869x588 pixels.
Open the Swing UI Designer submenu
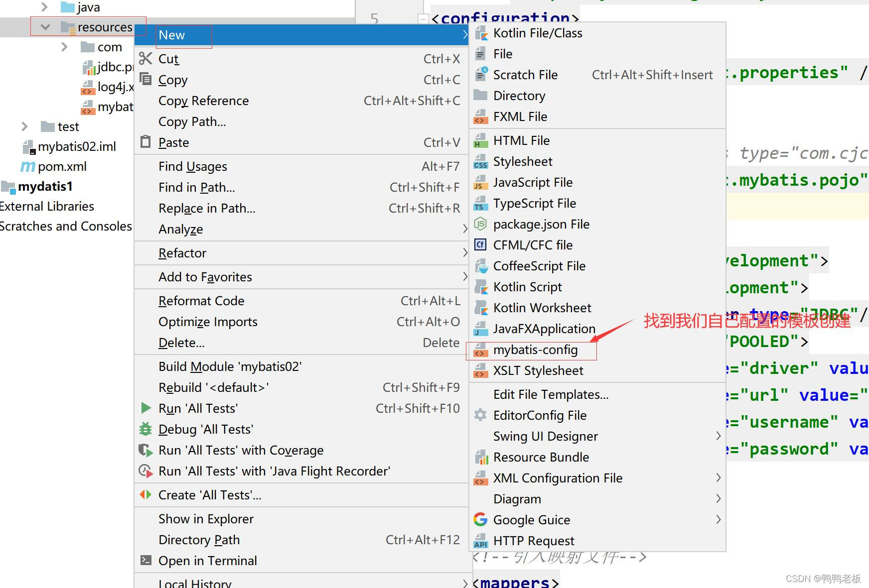(x=545, y=436)
